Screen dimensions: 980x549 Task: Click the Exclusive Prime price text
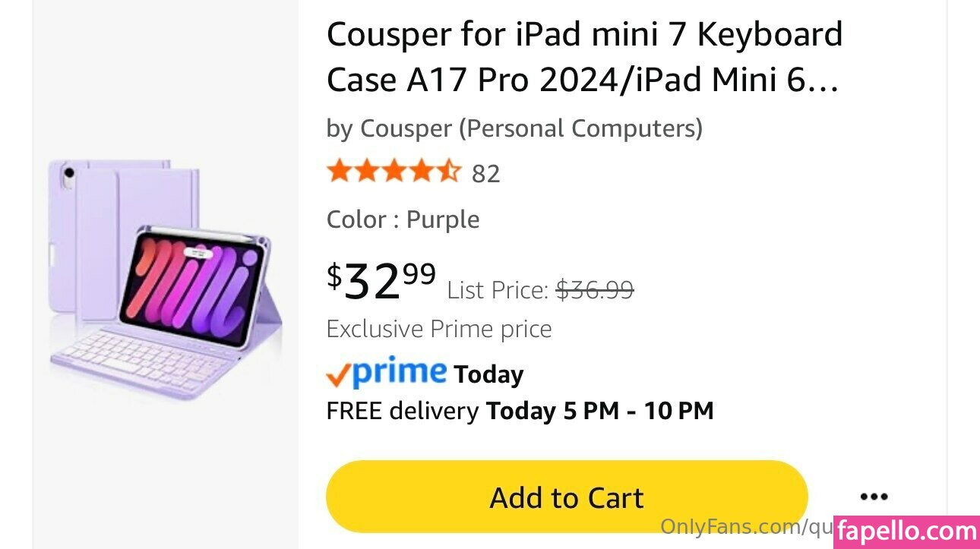tap(438, 329)
